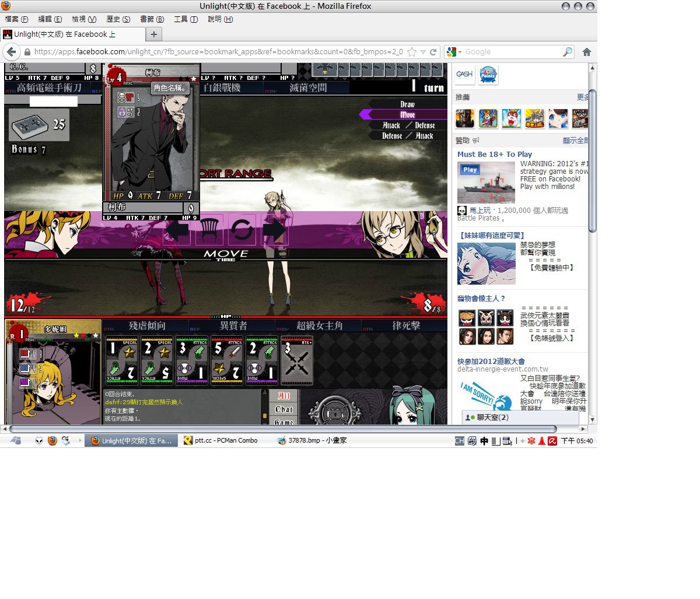Click Must Be 18+ To Play ad link
The height and width of the screenshot is (599, 700).
tap(495, 155)
